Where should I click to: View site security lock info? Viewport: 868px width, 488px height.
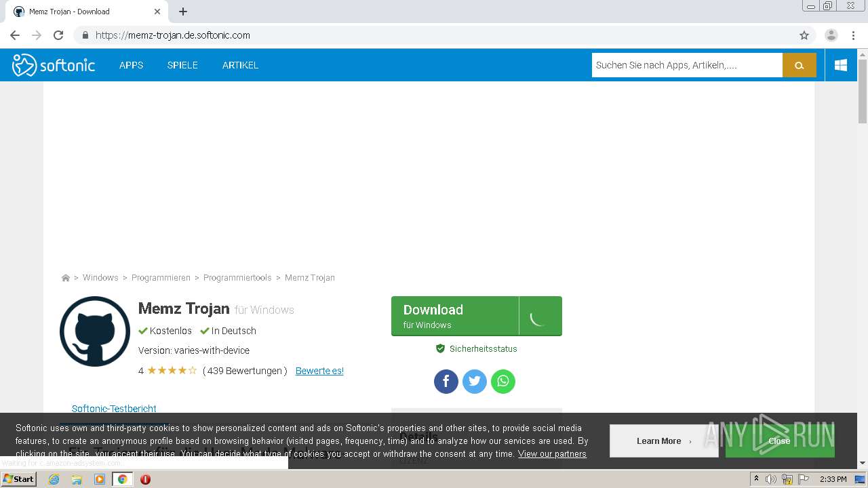point(85,35)
